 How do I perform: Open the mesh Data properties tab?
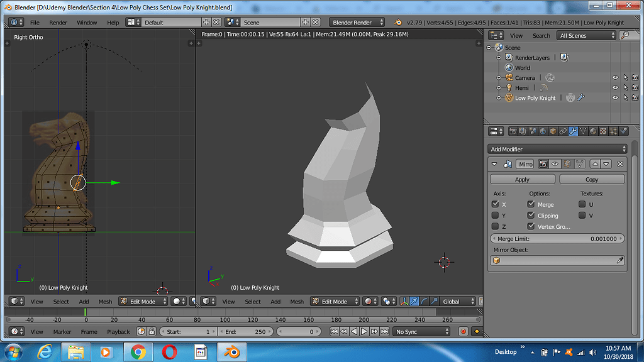click(583, 131)
